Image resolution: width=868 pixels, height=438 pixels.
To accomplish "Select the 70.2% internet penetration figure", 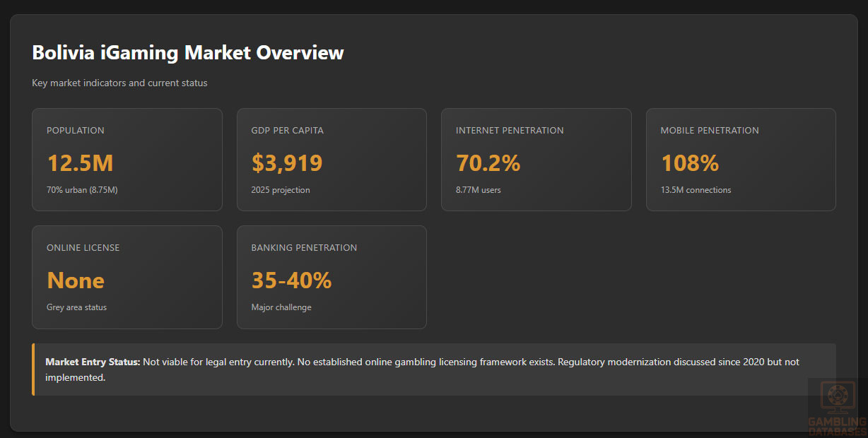I will point(488,163).
